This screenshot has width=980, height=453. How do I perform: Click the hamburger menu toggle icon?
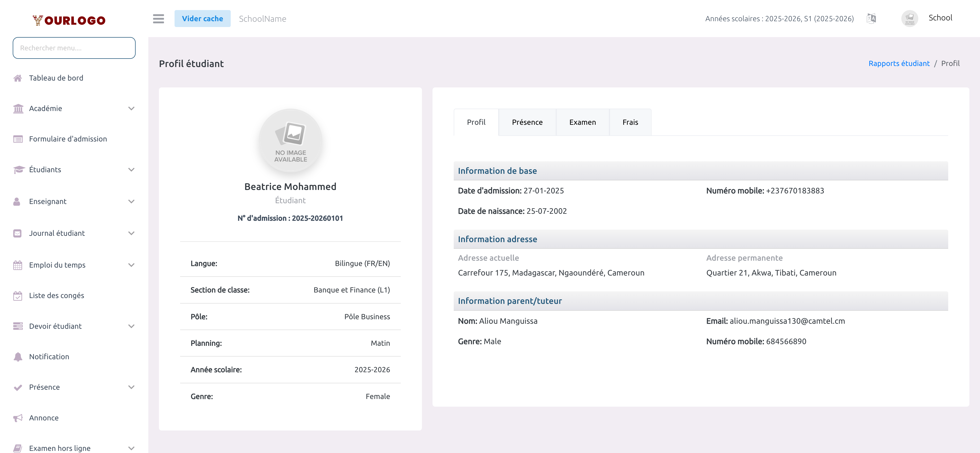click(x=158, y=19)
